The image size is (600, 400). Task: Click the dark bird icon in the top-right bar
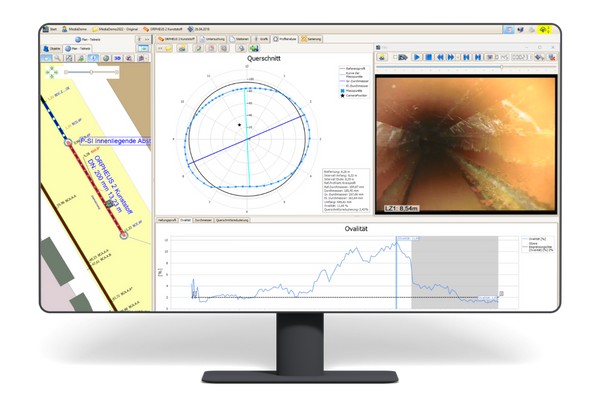[x=520, y=29]
